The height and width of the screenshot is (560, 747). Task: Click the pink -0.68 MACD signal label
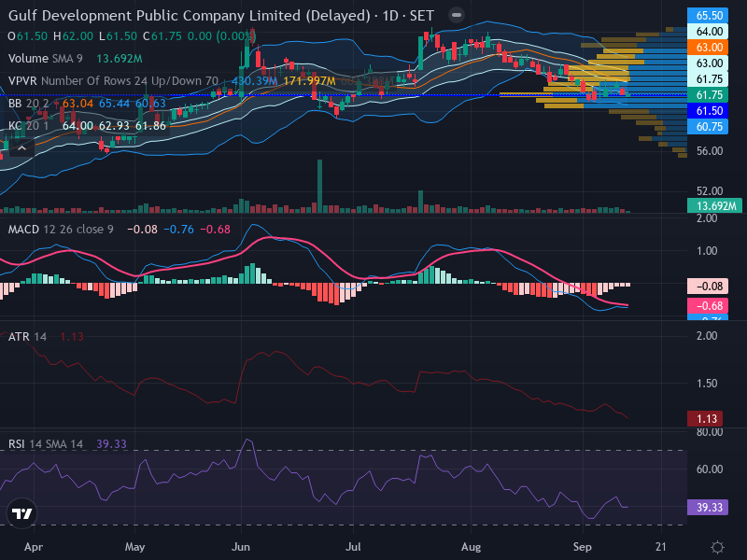point(708,306)
